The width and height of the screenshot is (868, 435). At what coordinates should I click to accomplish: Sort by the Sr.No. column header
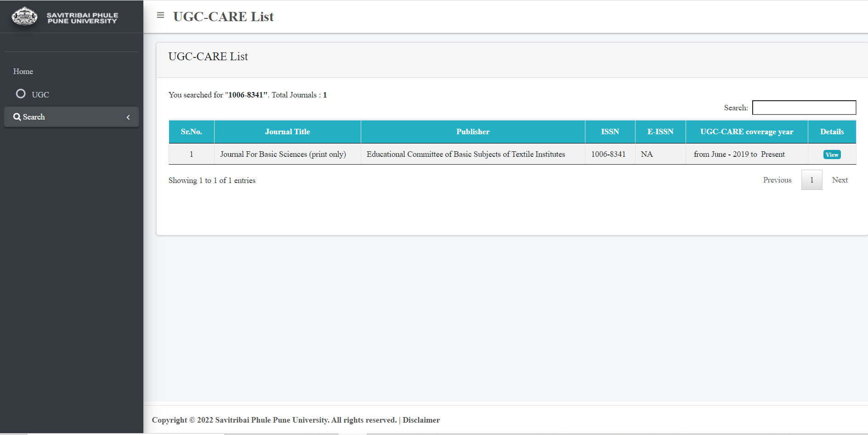click(191, 132)
